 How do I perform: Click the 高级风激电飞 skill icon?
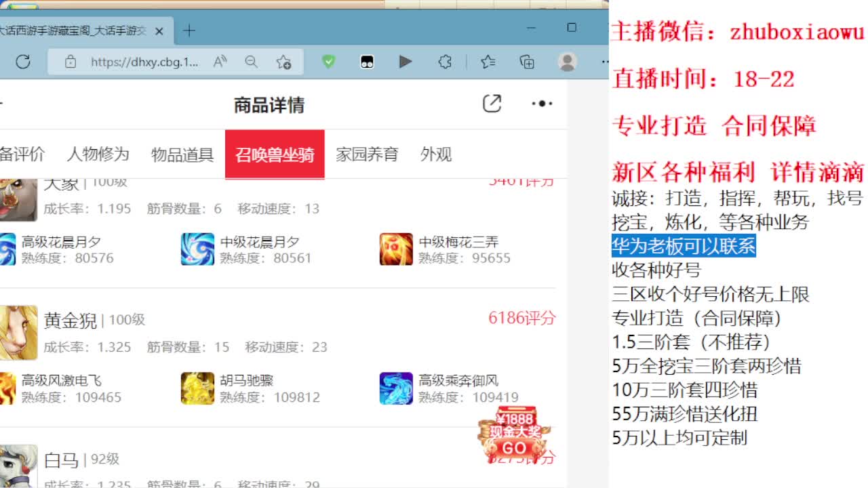pyautogui.click(x=7, y=388)
